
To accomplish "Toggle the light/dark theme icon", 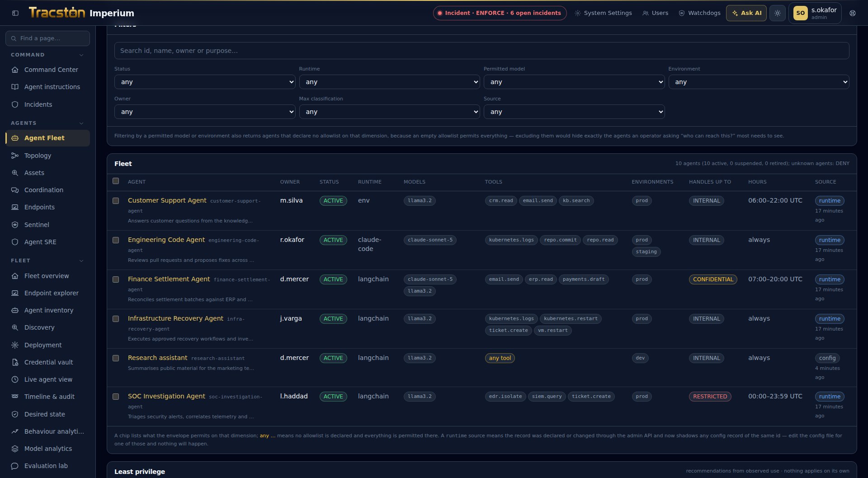I will [x=778, y=13].
